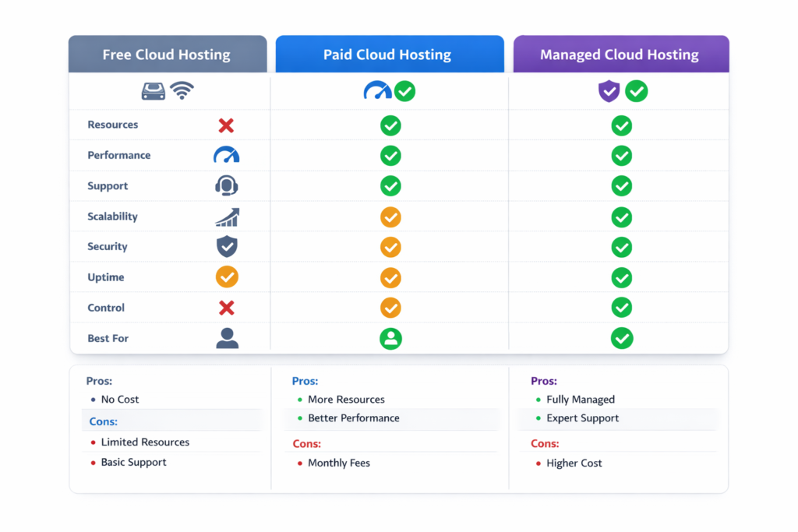Click the server drive icon under Free Cloud Hosting

click(154, 92)
